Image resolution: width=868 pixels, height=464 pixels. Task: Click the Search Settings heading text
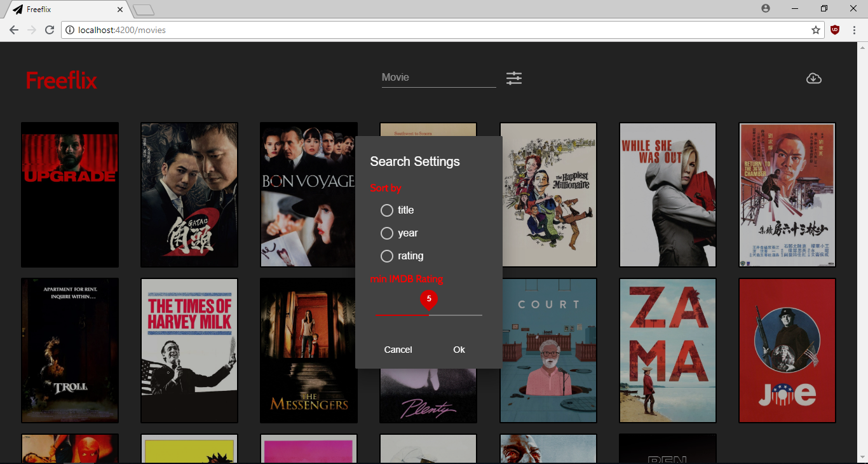pos(415,161)
